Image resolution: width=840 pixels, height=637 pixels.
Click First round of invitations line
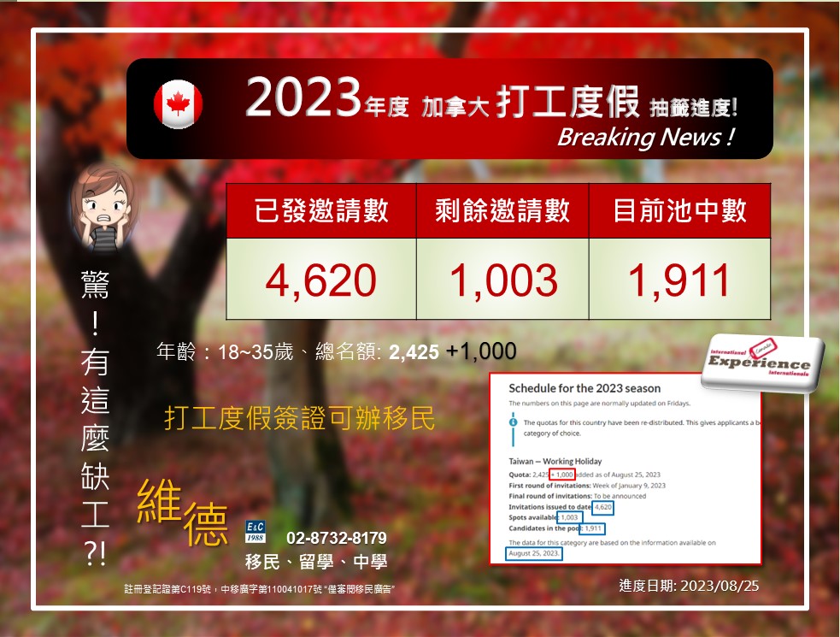pos(587,486)
